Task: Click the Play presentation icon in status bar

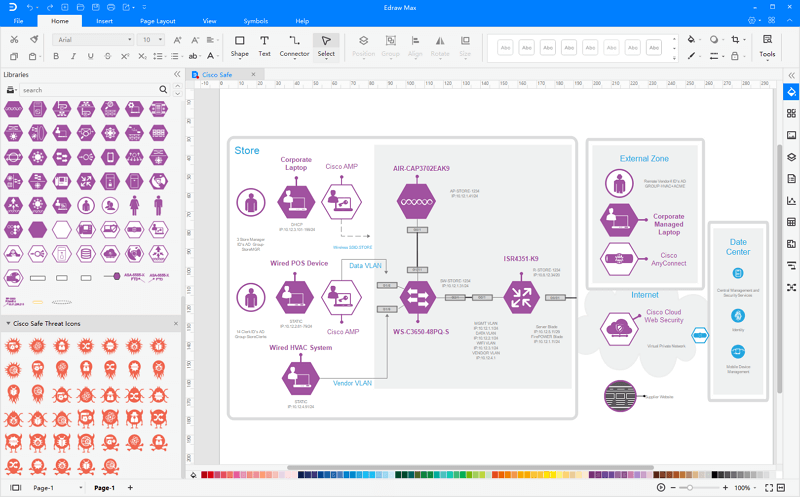Action: (x=661, y=488)
